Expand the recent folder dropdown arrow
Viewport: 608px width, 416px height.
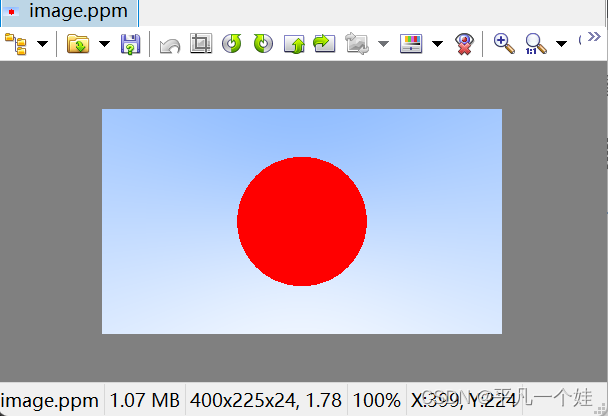pos(104,43)
